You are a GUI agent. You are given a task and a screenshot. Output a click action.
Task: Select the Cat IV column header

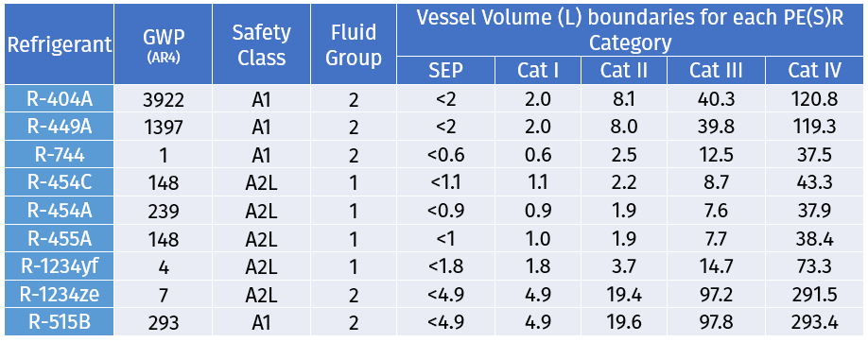click(x=815, y=70)
